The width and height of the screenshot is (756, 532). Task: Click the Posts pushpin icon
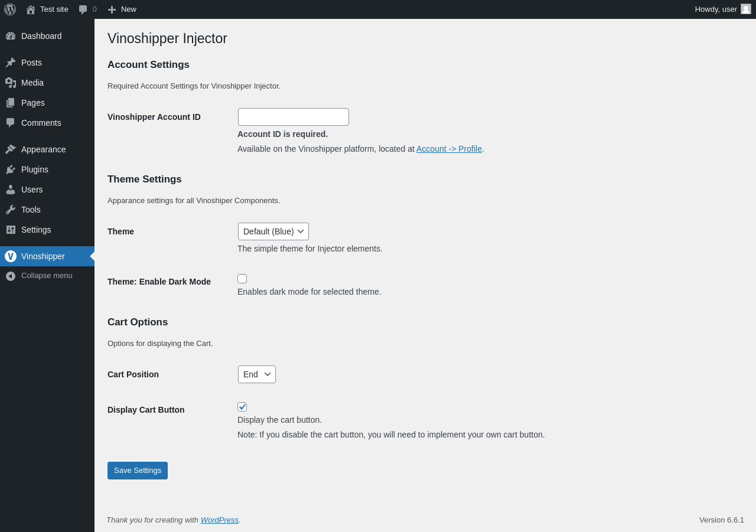point(11,63)
